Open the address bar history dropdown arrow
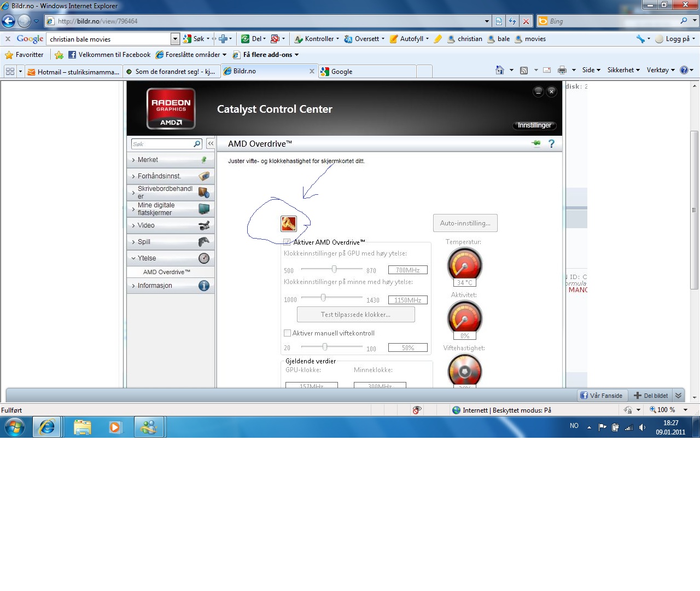This screenshot has width=700, height=591. 487,21
